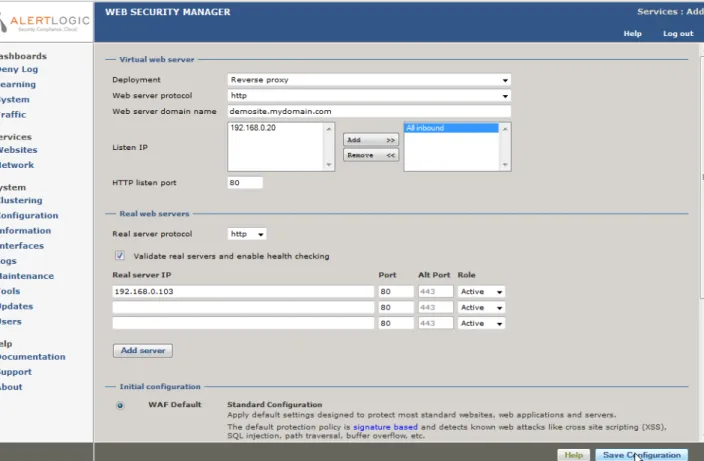Screen dimensions: 704x461
Task: Open the signature based link
Action: tap(385, 427)
